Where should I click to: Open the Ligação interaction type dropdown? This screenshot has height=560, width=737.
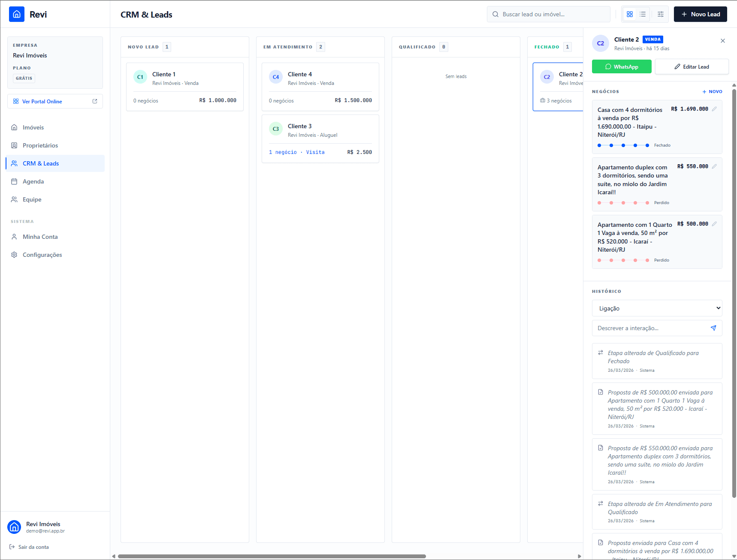click(x=657, y=308)
